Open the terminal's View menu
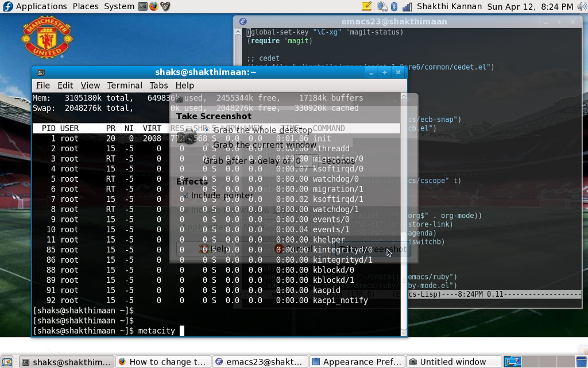The height and width of the screenshot is (368, 588). (90, 86)
